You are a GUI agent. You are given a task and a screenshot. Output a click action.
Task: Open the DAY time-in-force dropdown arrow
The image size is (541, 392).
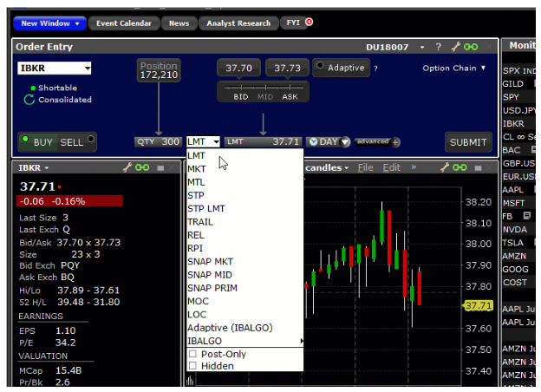click(345, 142)
